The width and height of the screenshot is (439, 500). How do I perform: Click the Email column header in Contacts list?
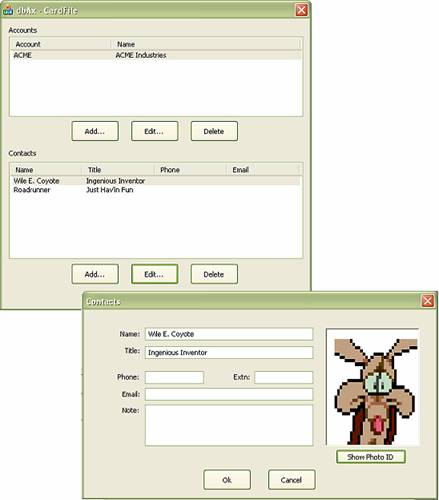[263, 170]
